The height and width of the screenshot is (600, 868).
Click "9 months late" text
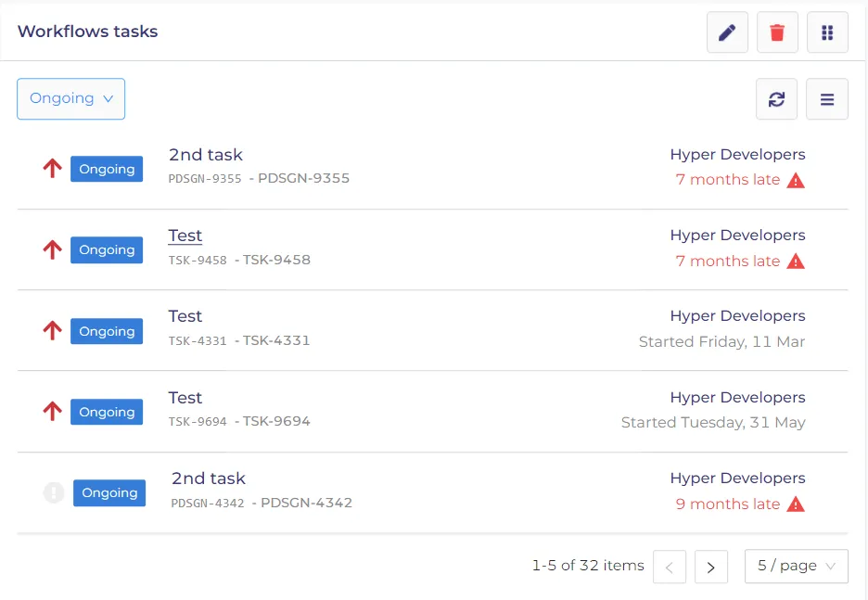pyautogui.click(x=728, y=504)
